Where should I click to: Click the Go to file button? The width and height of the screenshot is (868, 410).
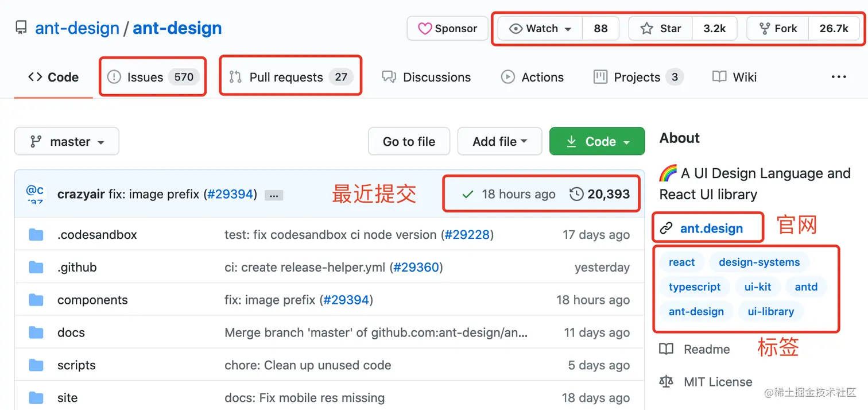[x=409, y=141]
